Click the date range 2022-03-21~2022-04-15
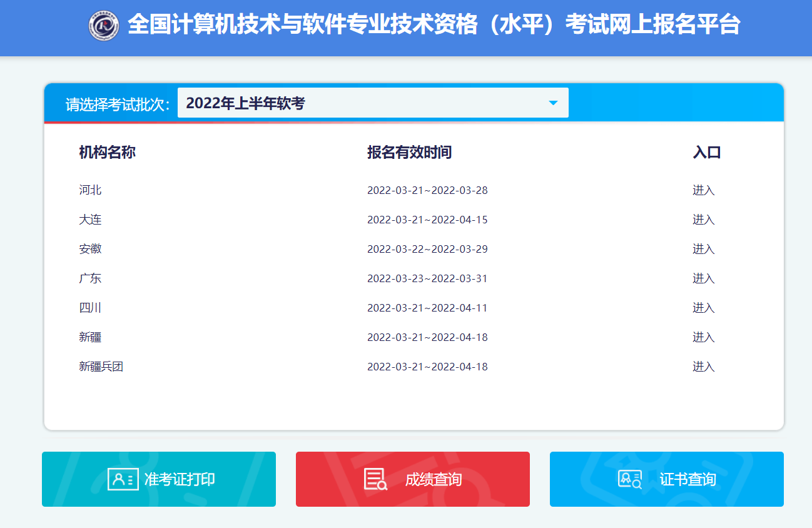 [x=427, y=220]
